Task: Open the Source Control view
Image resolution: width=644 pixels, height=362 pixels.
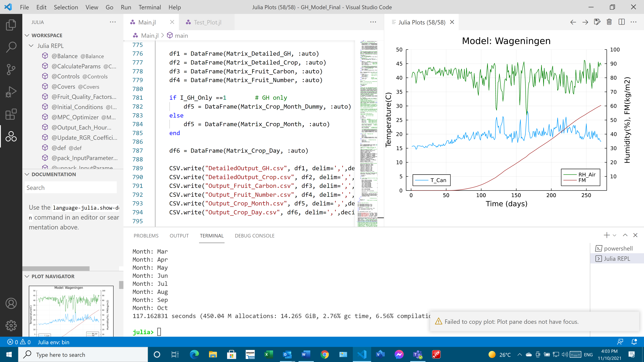Action: (x=11, y=69)
